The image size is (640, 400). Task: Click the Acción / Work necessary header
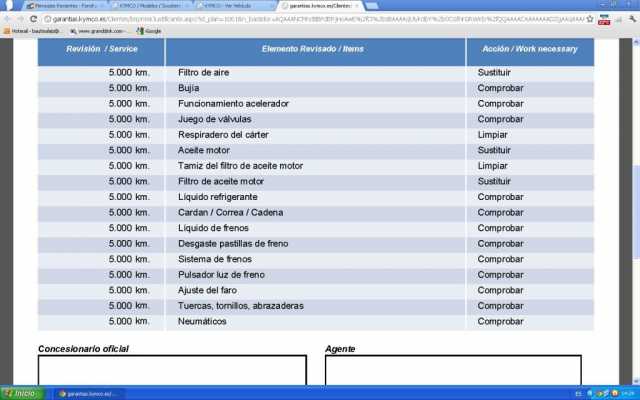point(529,50)
